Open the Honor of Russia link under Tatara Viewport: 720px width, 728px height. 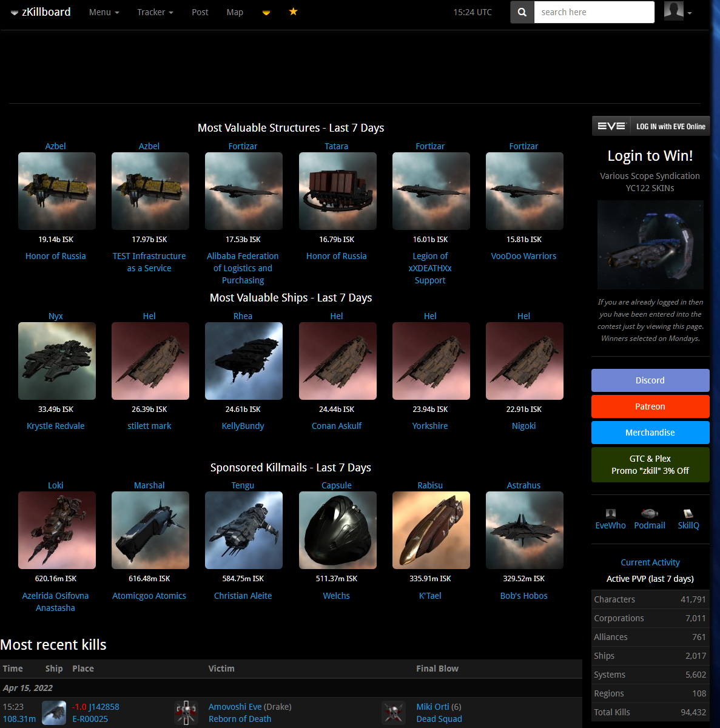[x=337, y=256]
